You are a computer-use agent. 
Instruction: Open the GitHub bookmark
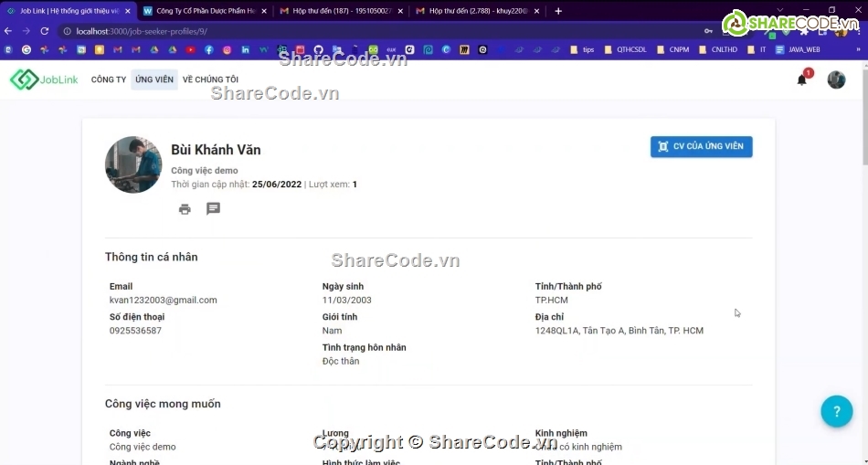tap(318, 50)
